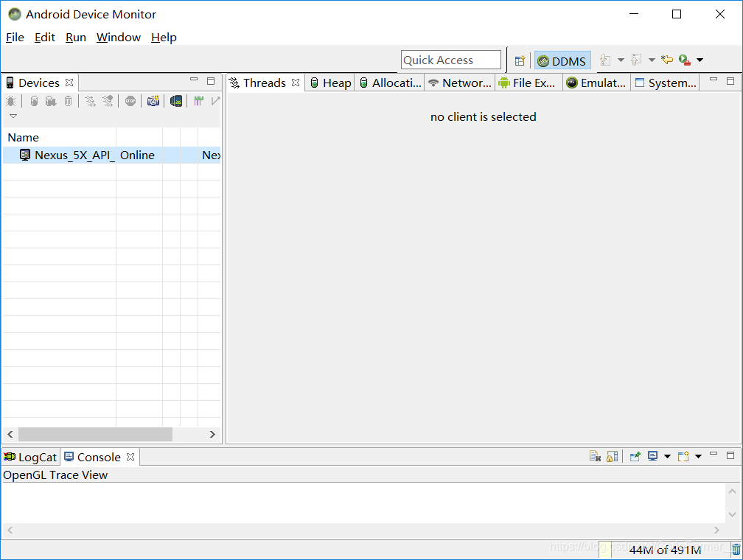The width and height of the screenshot is (743, 560).
Task: Open the Previous Annotation dropdown arrow
Action: click(x=652, y=60)
